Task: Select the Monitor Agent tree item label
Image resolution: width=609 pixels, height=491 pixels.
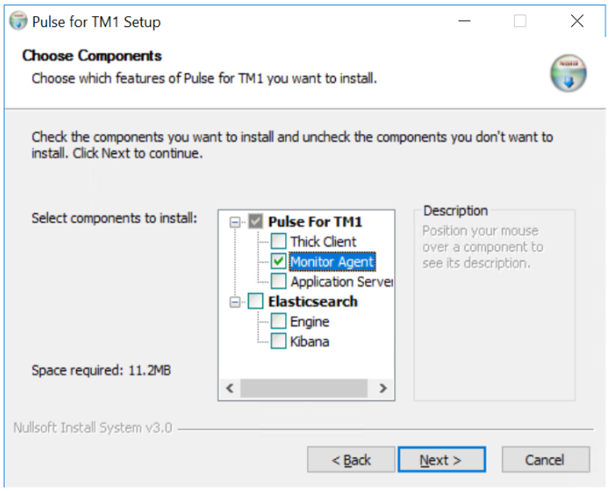Action: tap(332, 262)
